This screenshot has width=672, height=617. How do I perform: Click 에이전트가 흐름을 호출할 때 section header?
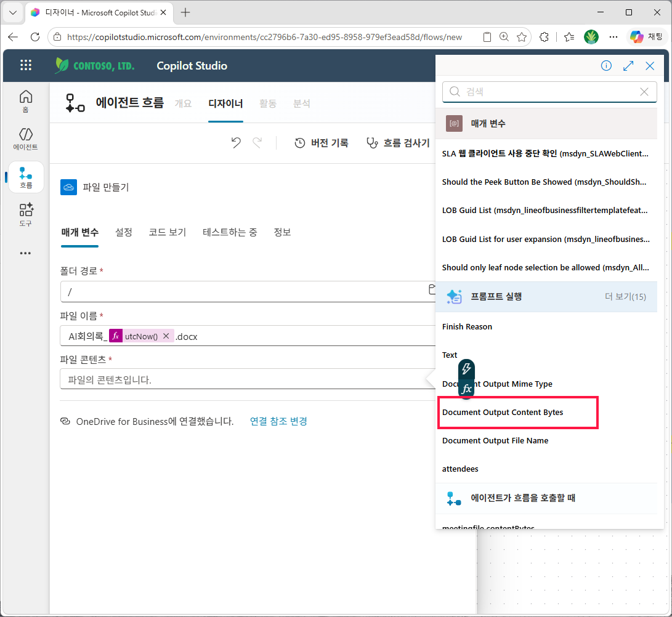pos(546,498)
